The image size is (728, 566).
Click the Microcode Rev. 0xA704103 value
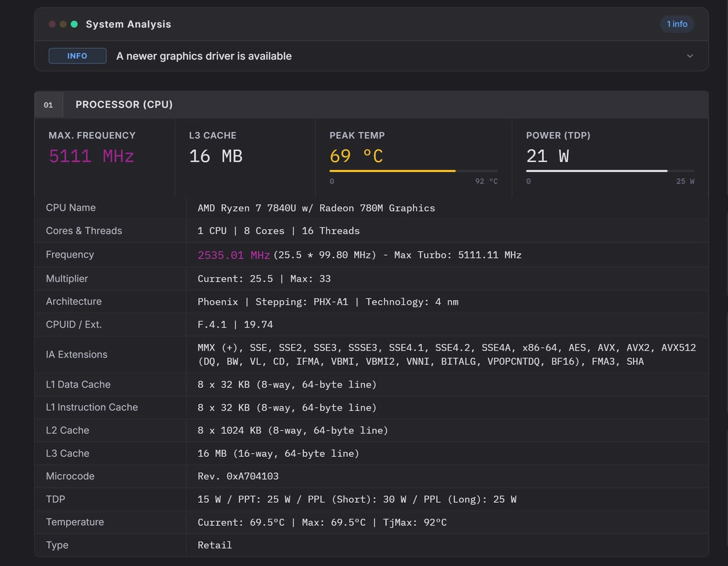click(x=238, y=476)
